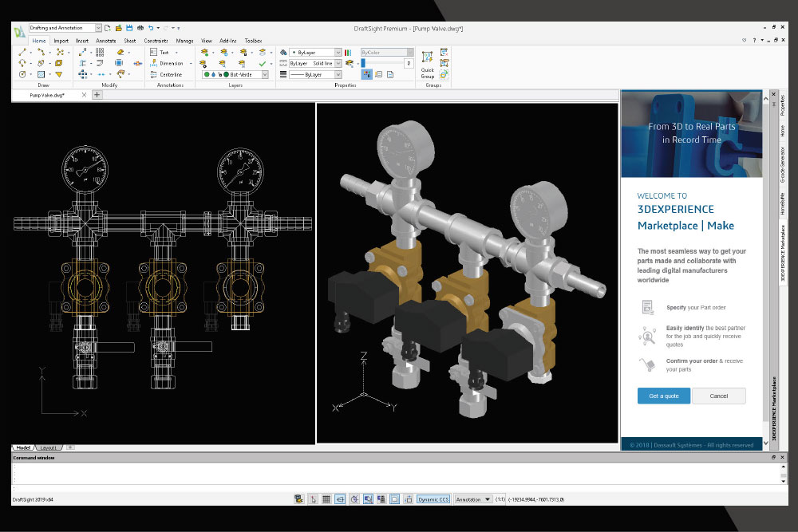
Task: Click the Cancel button in Marketplace panel
Action: 717,396
